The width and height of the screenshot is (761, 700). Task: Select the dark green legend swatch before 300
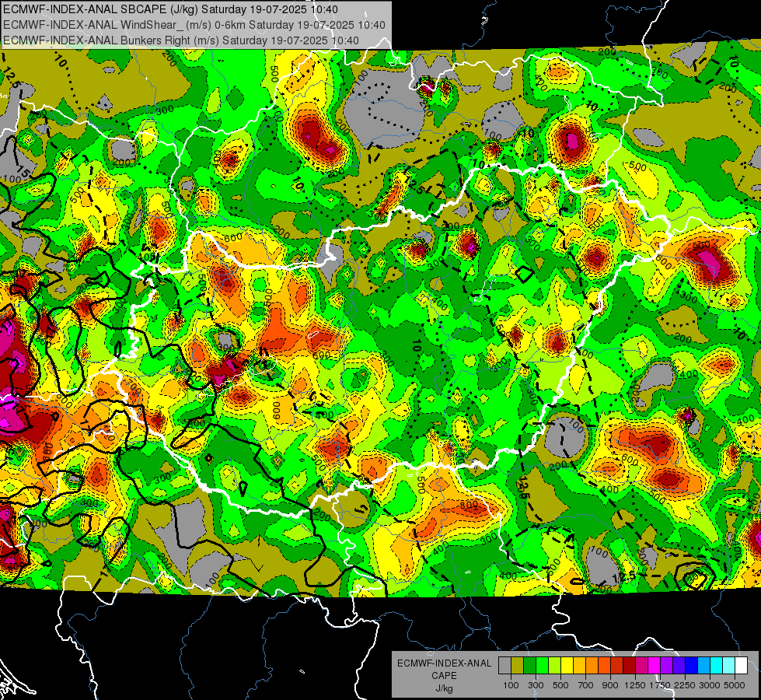(x=529, y=665)
